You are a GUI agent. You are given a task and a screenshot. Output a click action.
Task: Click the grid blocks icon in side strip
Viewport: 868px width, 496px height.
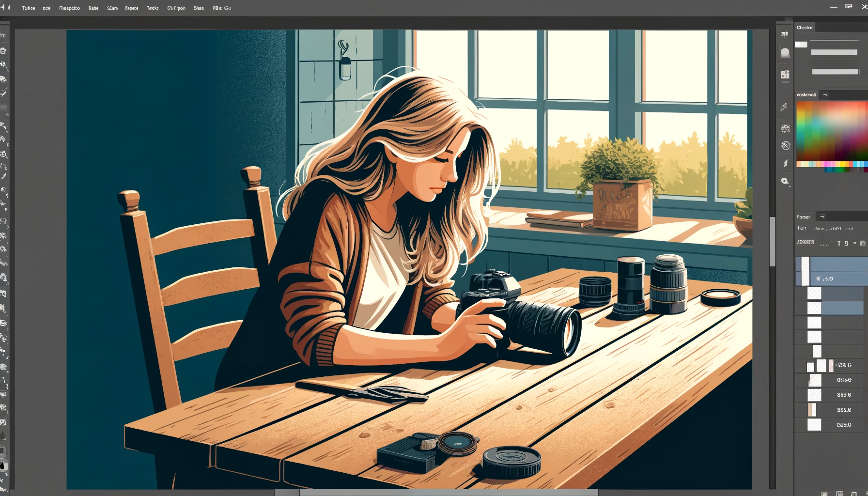[785, 75]
